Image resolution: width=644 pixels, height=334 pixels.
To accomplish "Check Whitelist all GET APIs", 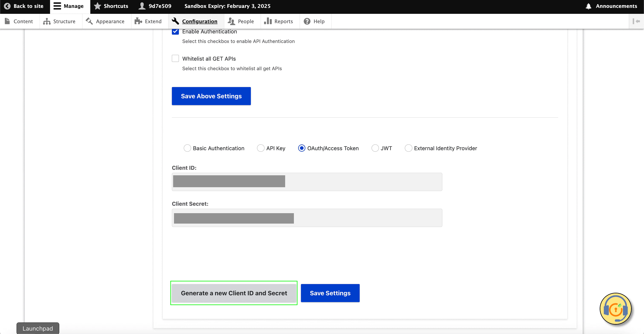I will [x=175, y=59].
